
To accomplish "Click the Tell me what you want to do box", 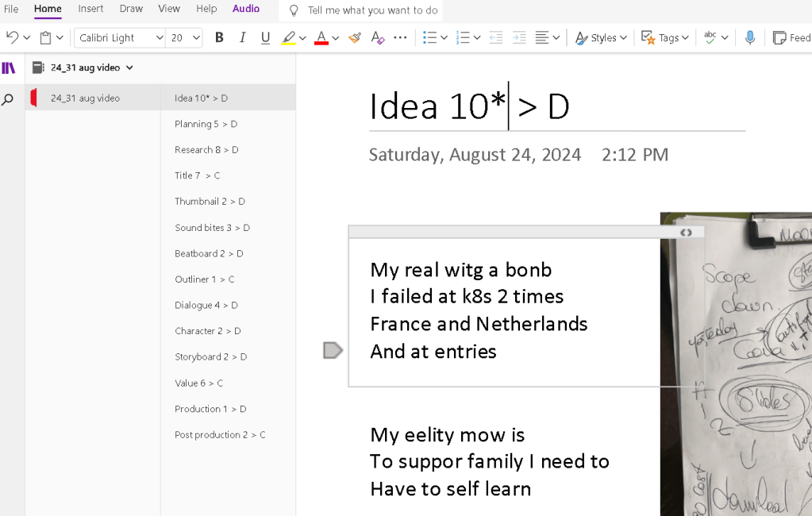I will coord(361,10).
